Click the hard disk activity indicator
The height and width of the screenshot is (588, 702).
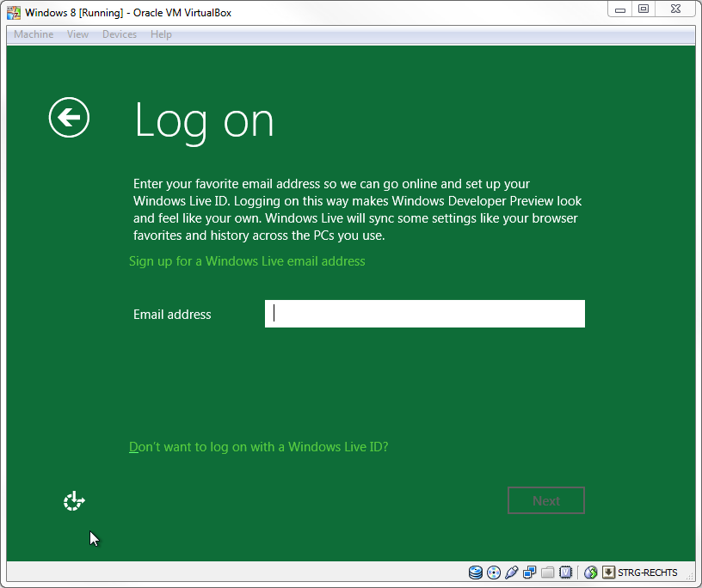click(x=476, y=573)
